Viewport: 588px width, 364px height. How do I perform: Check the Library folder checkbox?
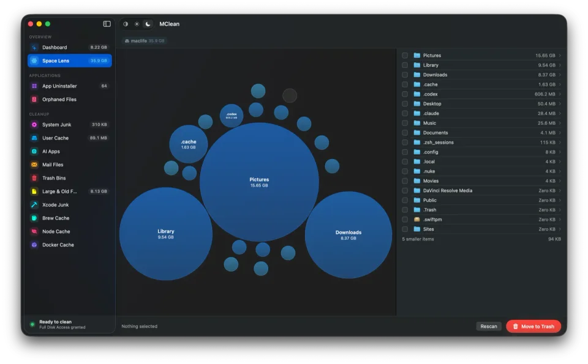405,65
